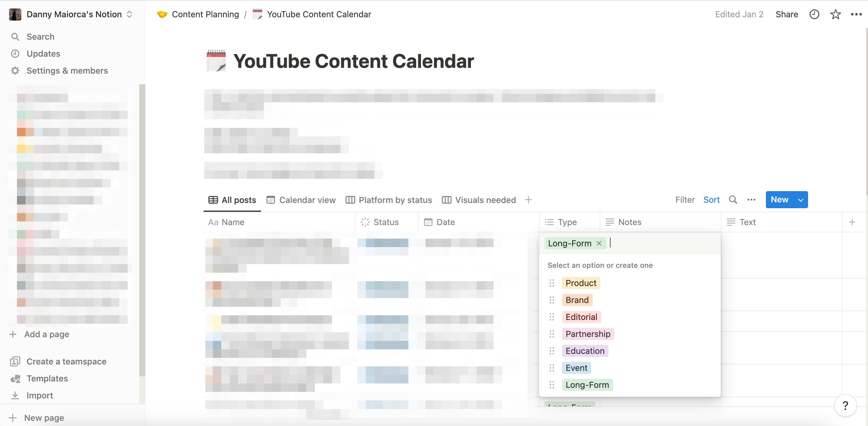The height and width of the screenshot is (426, 868).
Task: Open the help question mark button
Action: point(845,405)
